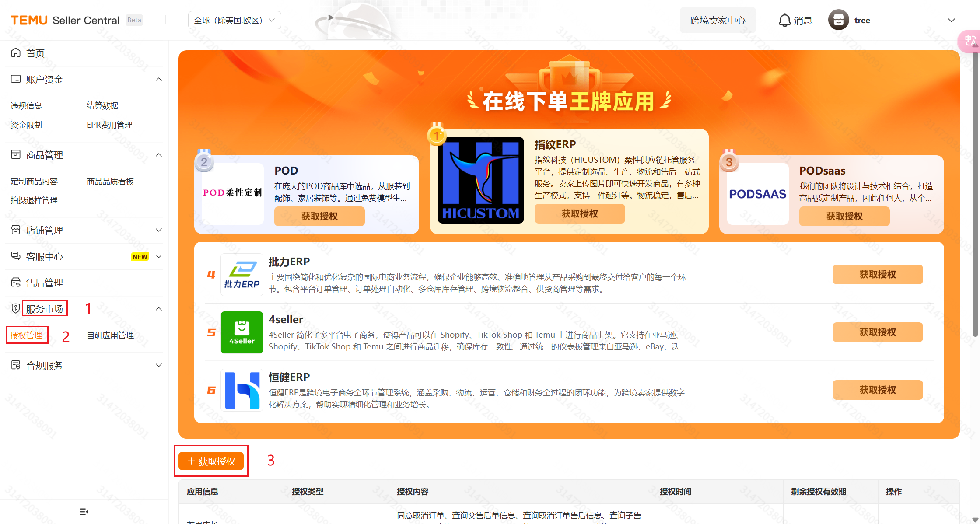The width and height of the screenshot is (980, 524).
Task: Open 违规信息 menu item
Action: pos(26,105)
